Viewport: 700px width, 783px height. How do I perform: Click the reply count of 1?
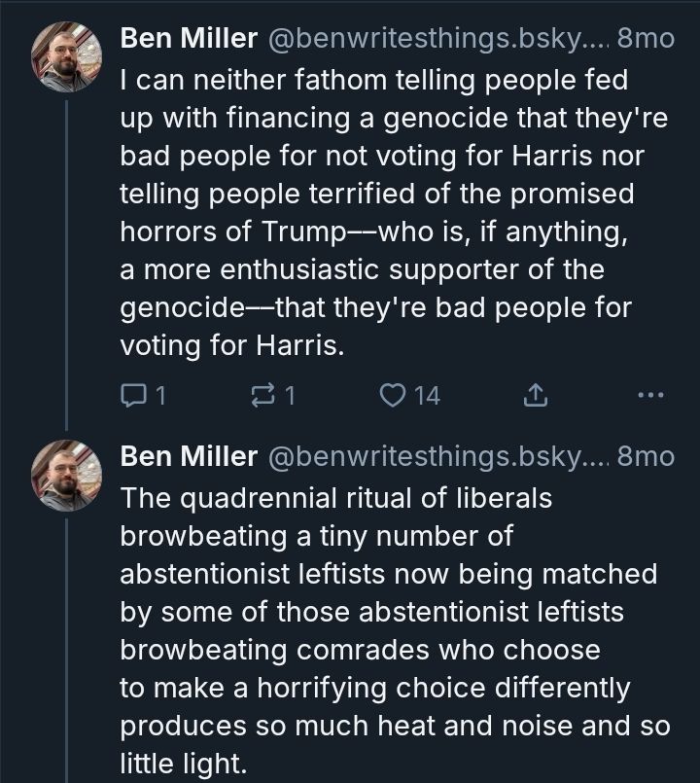[160, 396]
